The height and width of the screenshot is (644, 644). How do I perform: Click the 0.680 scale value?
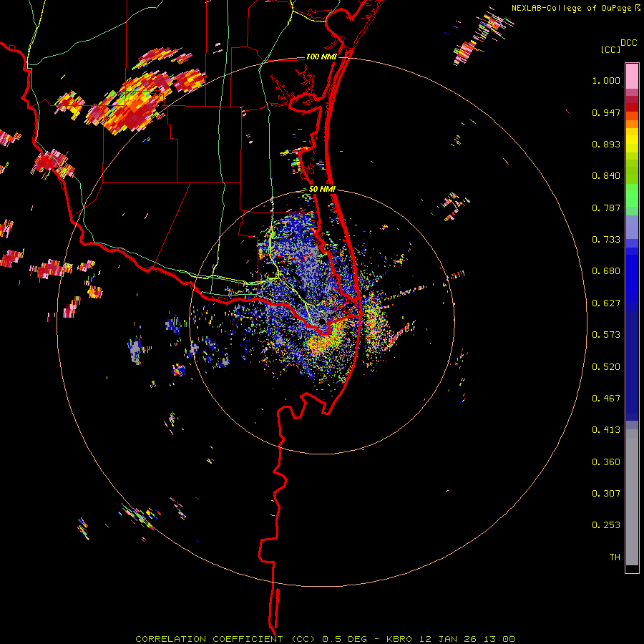606,271
